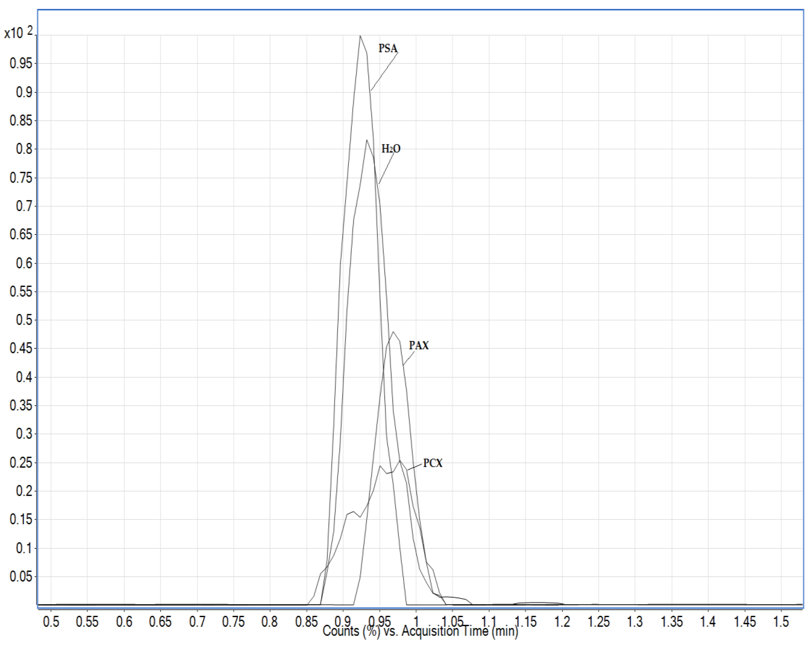
Task: Click the PCX curve label
Action: click(x=433, y=463)
